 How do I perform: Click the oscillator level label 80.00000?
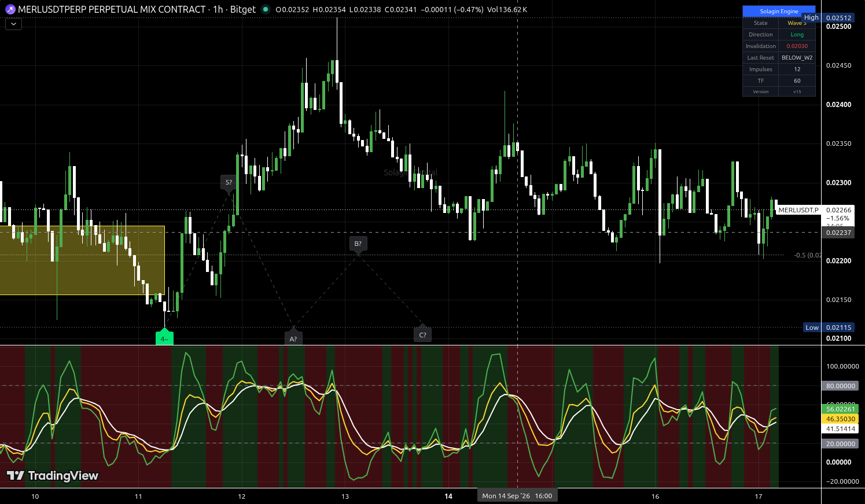[x=840, y=386]
